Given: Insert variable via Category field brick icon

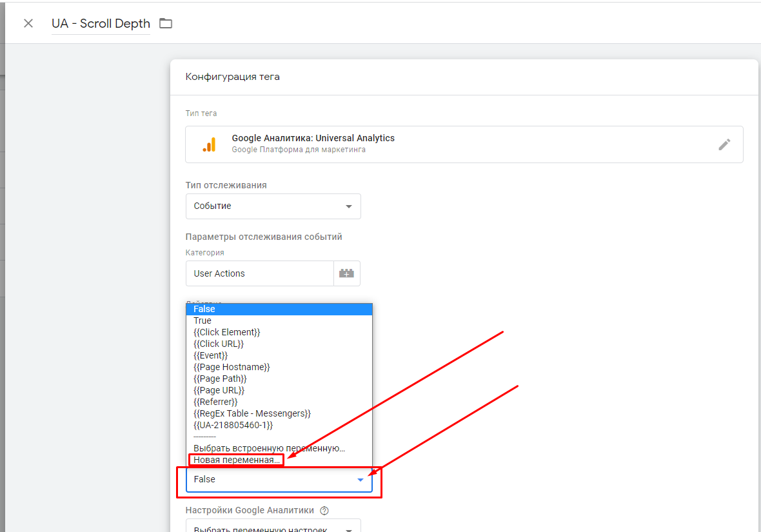Looking at the screenshot, I should [347, 273].
